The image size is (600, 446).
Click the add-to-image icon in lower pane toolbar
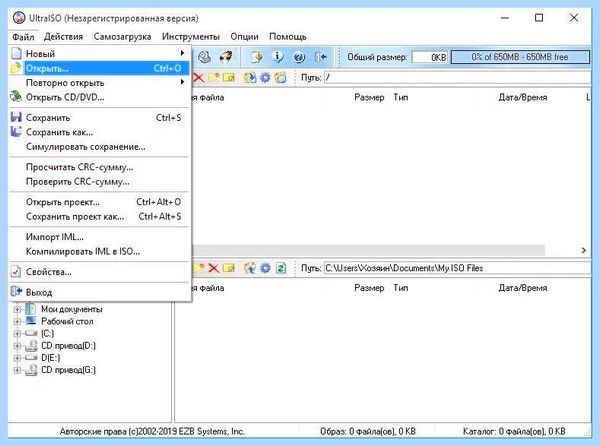tap(250, 268)
